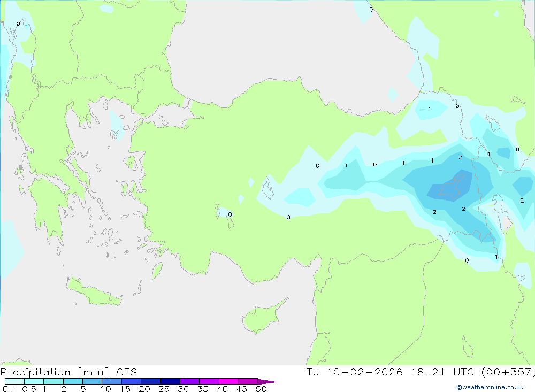This screenshot has width=535, height=392.
Task: Click the legend arrow tip above 50 mm
Action: (x=267, y=382)
